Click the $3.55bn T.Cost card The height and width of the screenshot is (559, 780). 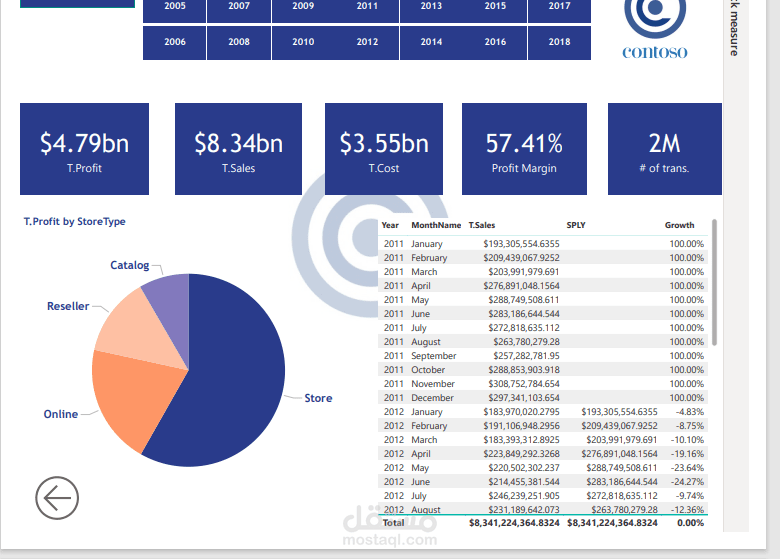point(384,149)
